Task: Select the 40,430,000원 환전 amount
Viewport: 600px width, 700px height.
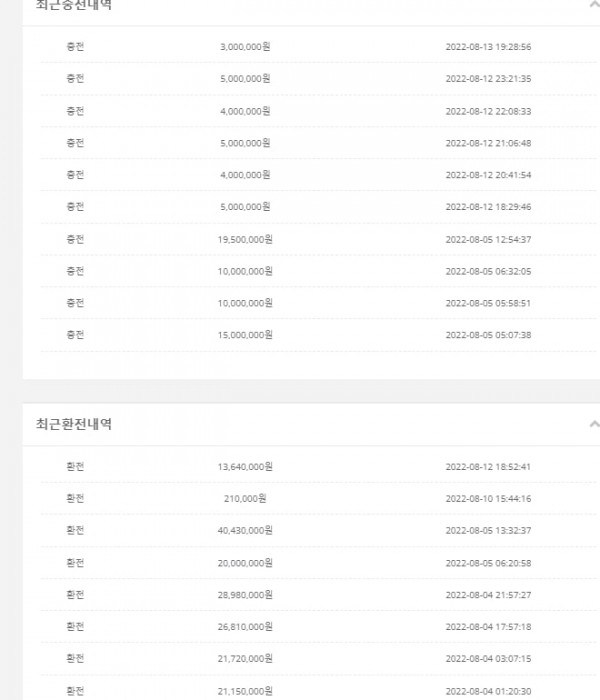Action: tap(245, 530)
